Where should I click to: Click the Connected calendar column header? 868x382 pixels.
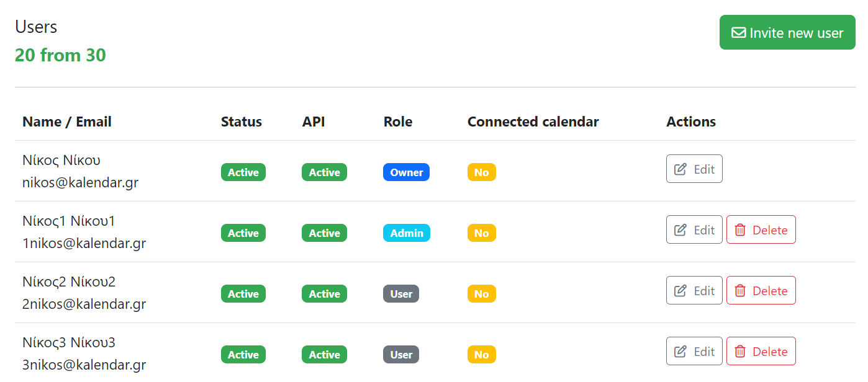533,122
